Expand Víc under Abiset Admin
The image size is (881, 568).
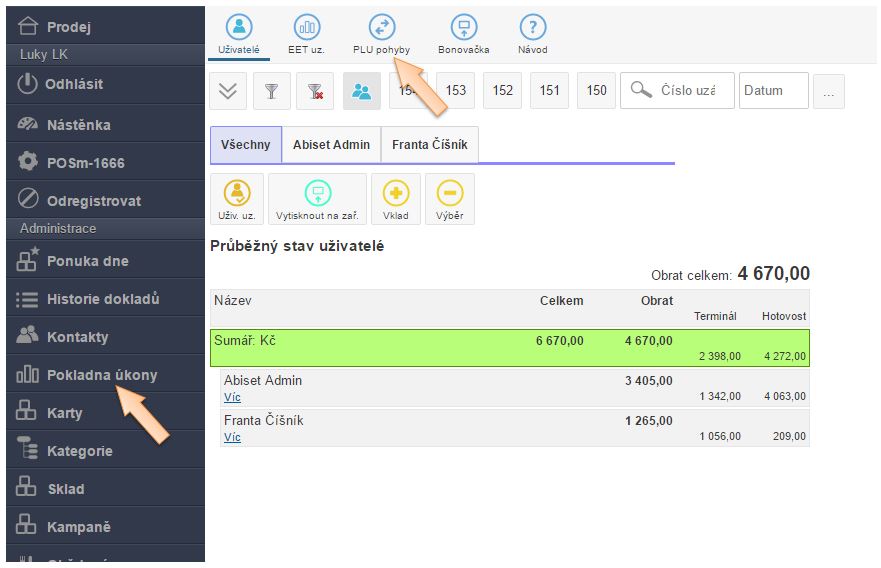pyautogui.click(x=232, y=397)
